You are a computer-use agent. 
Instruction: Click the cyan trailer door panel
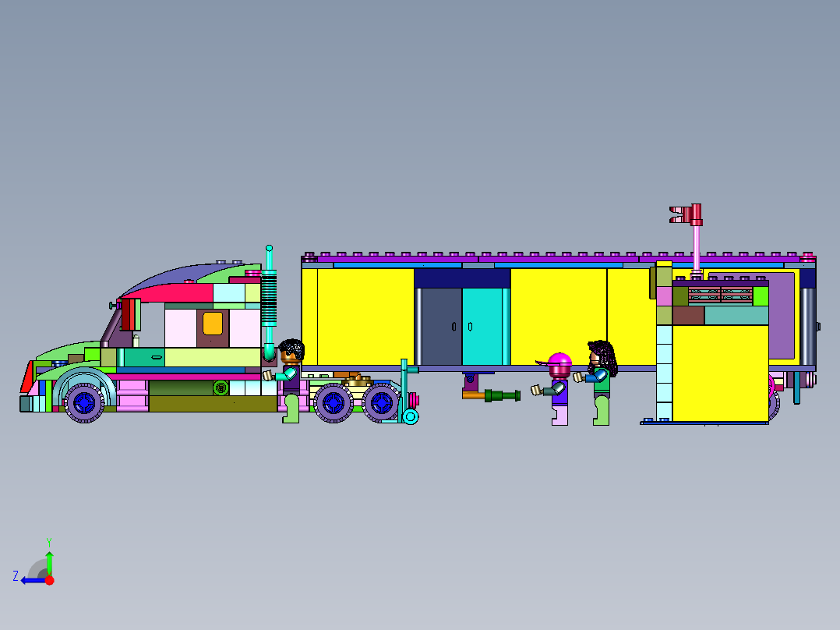[482, 327]
